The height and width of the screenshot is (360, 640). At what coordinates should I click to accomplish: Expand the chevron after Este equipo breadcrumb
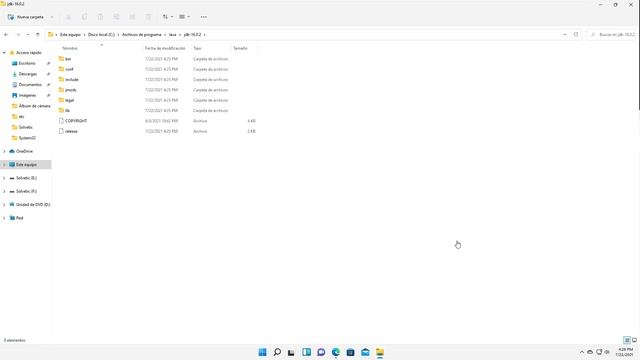84,35
